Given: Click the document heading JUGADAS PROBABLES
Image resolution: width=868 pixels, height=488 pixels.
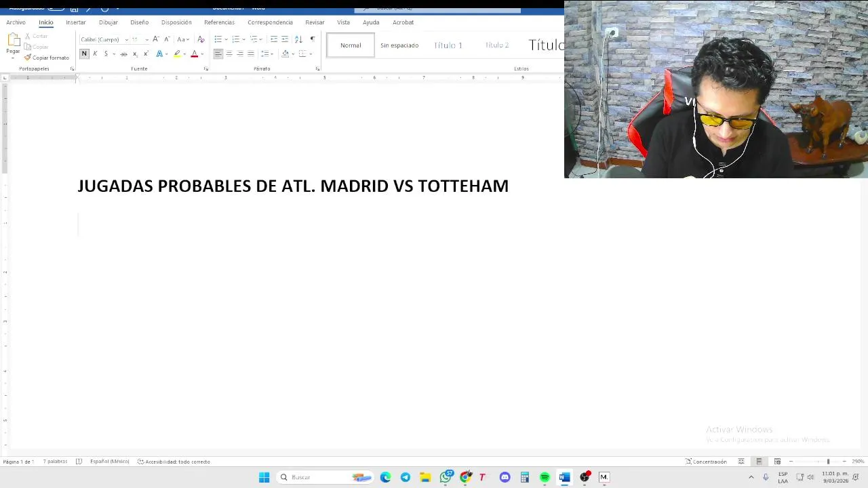Looking at the screenshot, I should [293, 186].
